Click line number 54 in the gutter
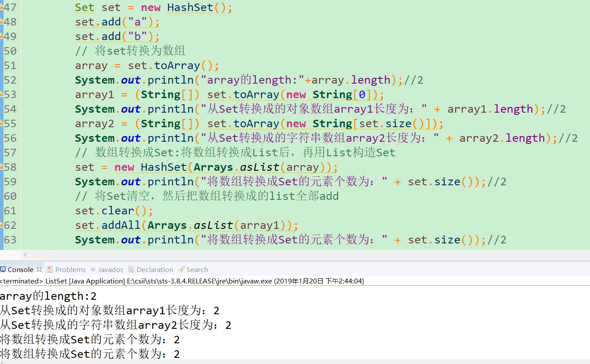The height and width of the screenshot is (364, 590). click(10, 109)
